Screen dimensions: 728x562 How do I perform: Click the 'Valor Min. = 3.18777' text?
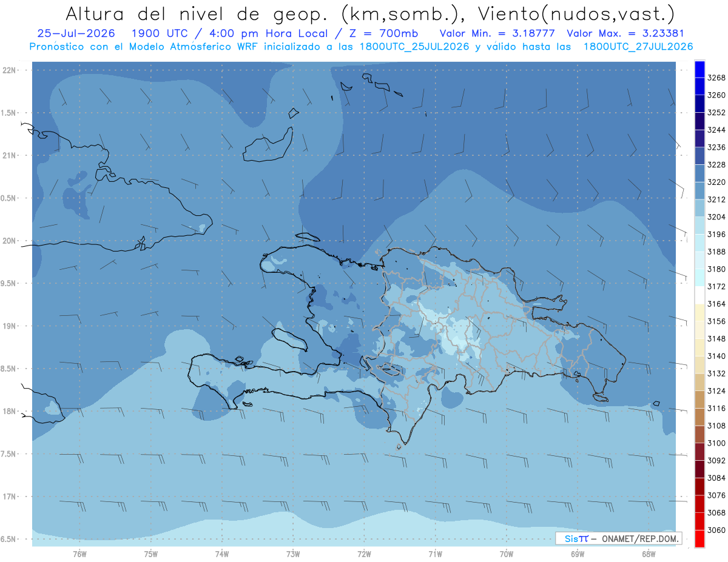[x=497, y=34]
